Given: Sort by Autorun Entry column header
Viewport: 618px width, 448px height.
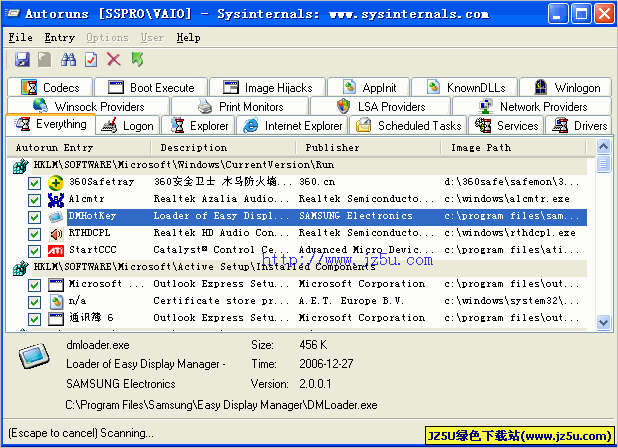Looking at the screenshot, I should coord(79,148).
